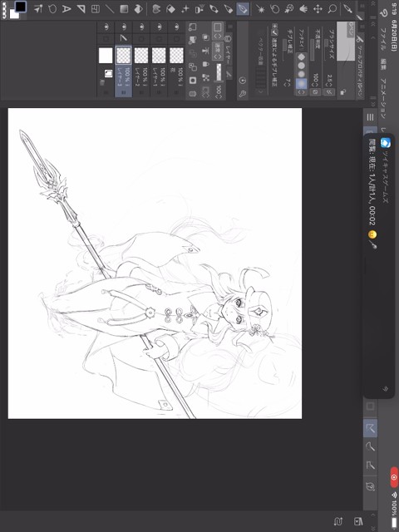Select the Gradient tool

click(x=124, y=9)
